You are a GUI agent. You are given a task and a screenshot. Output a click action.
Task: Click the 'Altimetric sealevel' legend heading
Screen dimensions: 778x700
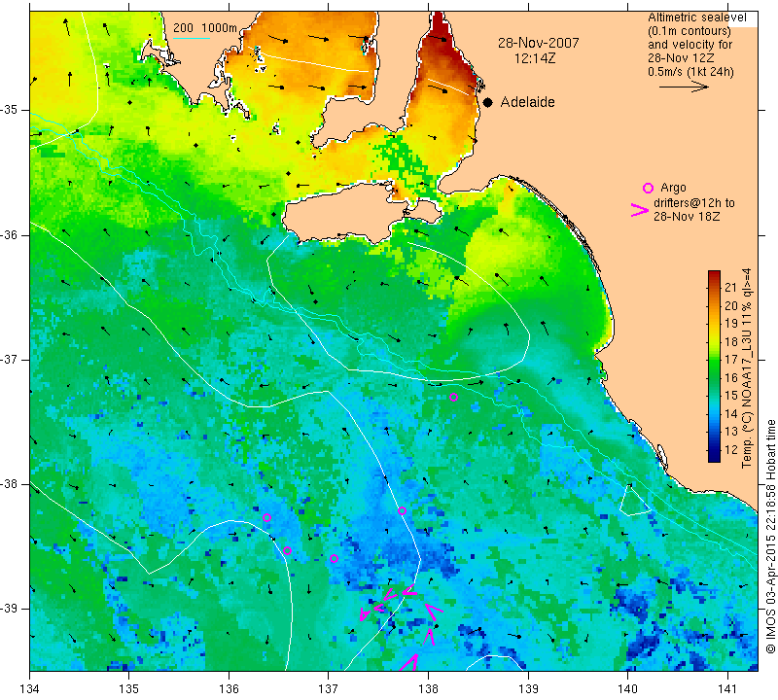(x=696, y=17)
